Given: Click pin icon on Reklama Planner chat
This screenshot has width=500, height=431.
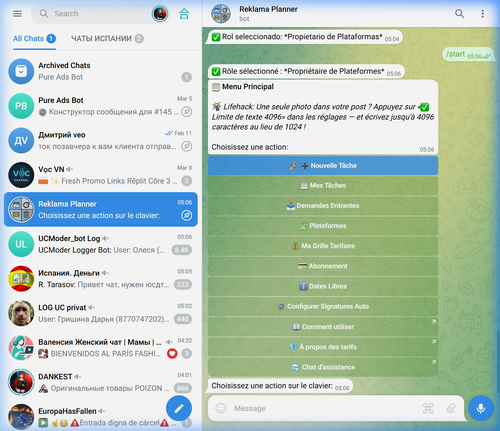Looking at the screenshot, I should (x=187, y=216).
